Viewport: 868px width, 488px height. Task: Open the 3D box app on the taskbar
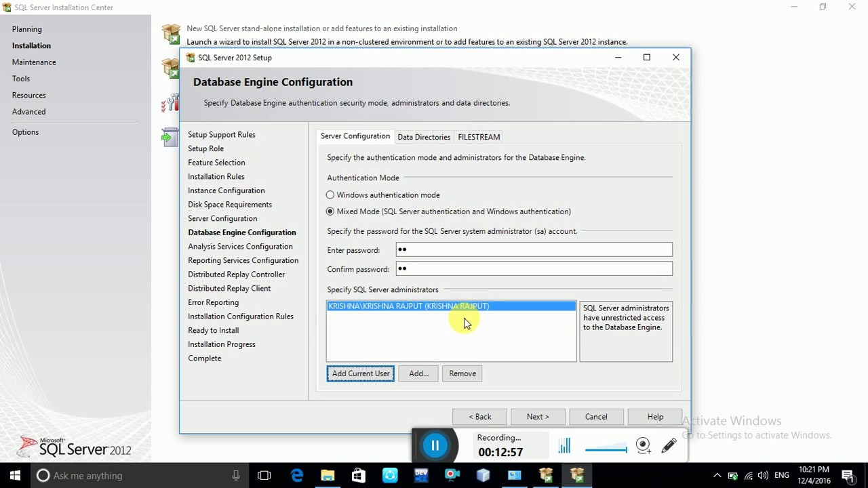tap(484, 475)
